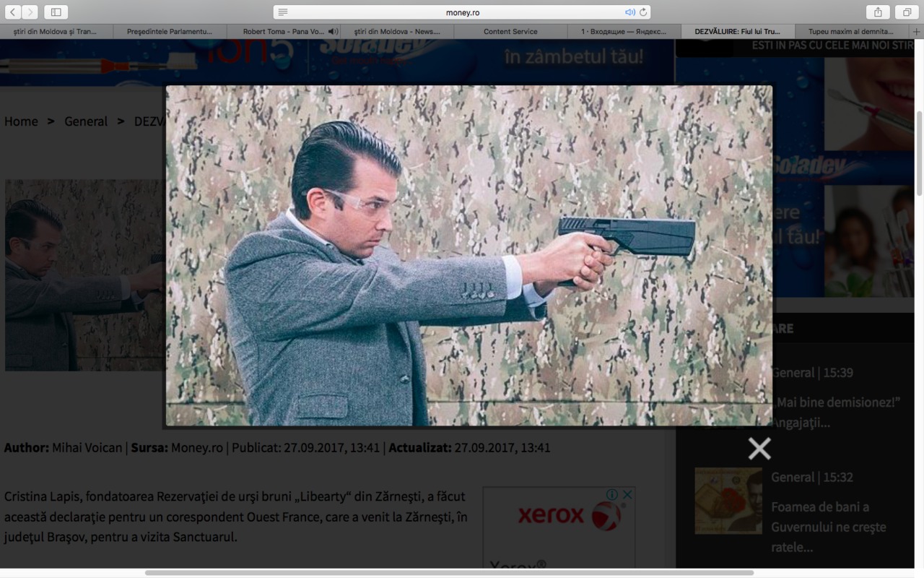Screen dimensions: 924x578
Task: Add a new tab with plus button
Action: 917,32
